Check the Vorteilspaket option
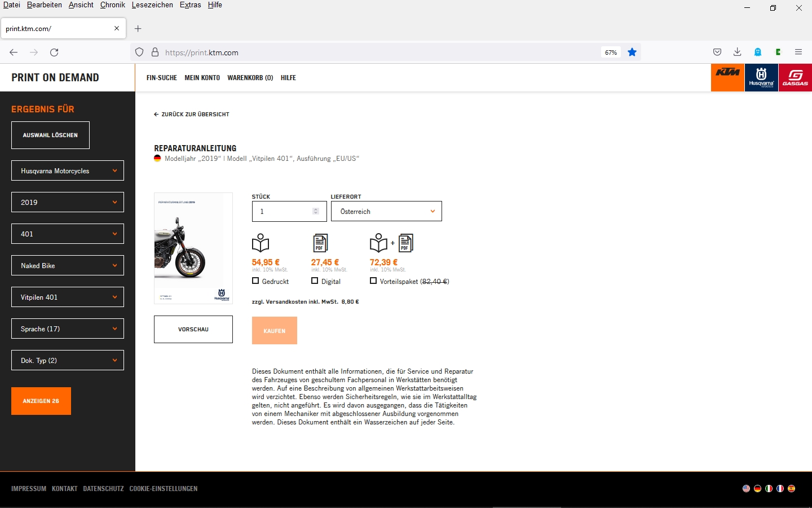The width and height of the screenshot is (812, 508). tap(373, 281)
